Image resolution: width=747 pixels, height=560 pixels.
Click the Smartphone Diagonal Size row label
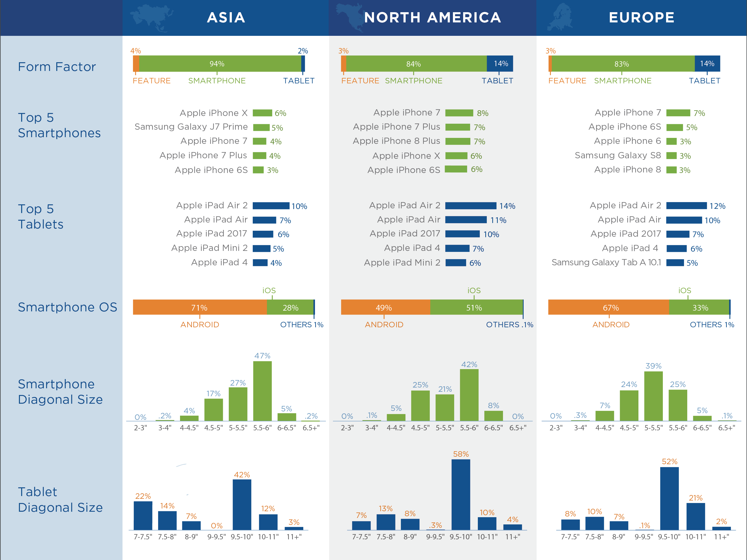[x=60, y=392]
